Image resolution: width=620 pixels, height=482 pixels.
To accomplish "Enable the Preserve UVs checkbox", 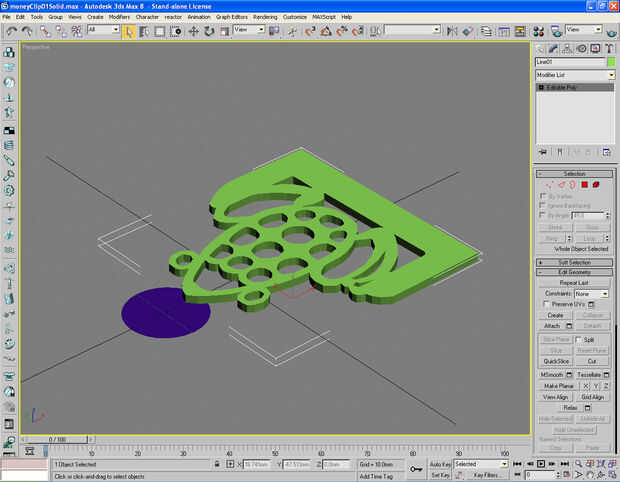I will point(544,304).
